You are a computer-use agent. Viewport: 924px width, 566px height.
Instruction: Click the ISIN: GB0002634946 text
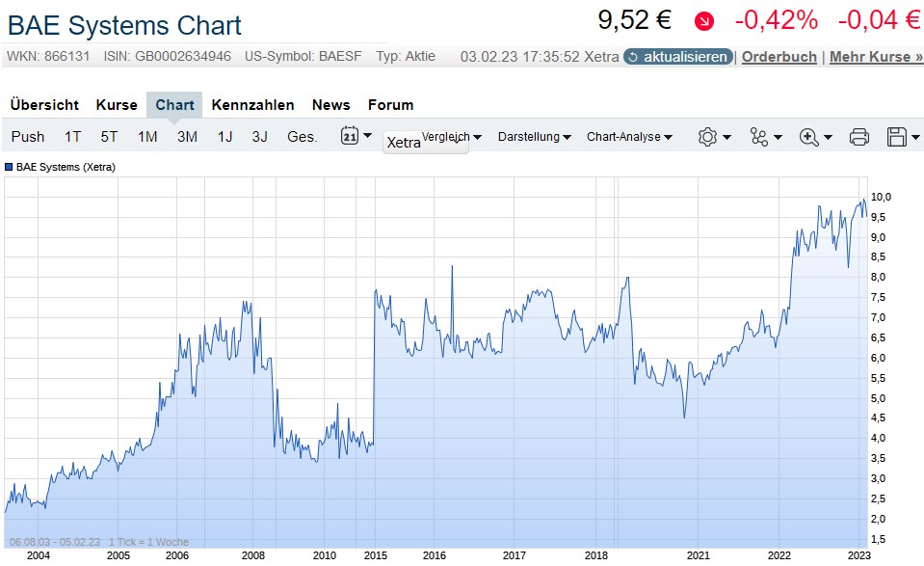pyautogui.click(x=168, y=56)
